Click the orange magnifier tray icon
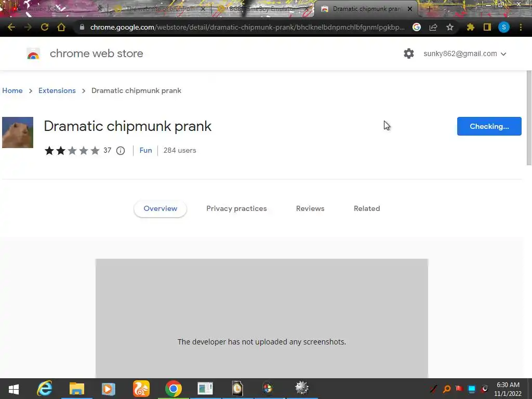The height and width of the screenshot is (399, 532). point(446,389)
